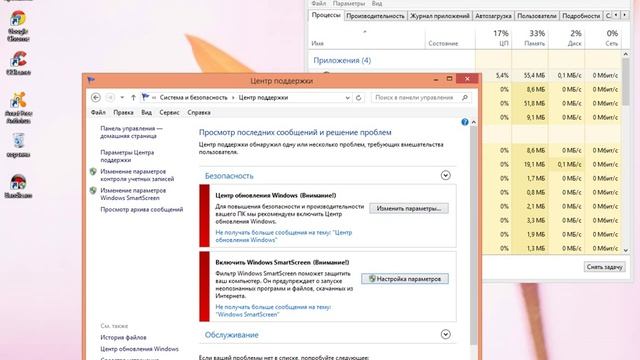640x360 pixels.
Task: Sort processes by the ЦП column header
Action: (493, 38)
